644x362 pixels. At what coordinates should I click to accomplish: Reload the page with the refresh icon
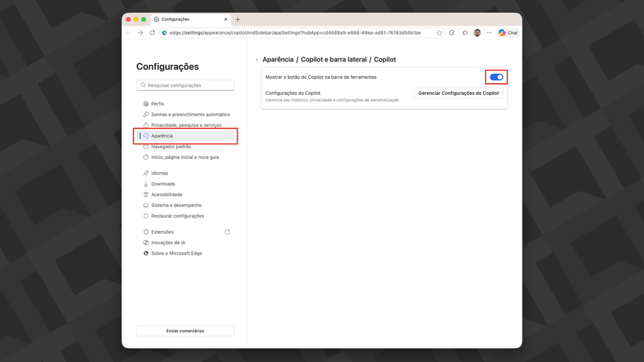pyautogui.click(x=153, y=32)
